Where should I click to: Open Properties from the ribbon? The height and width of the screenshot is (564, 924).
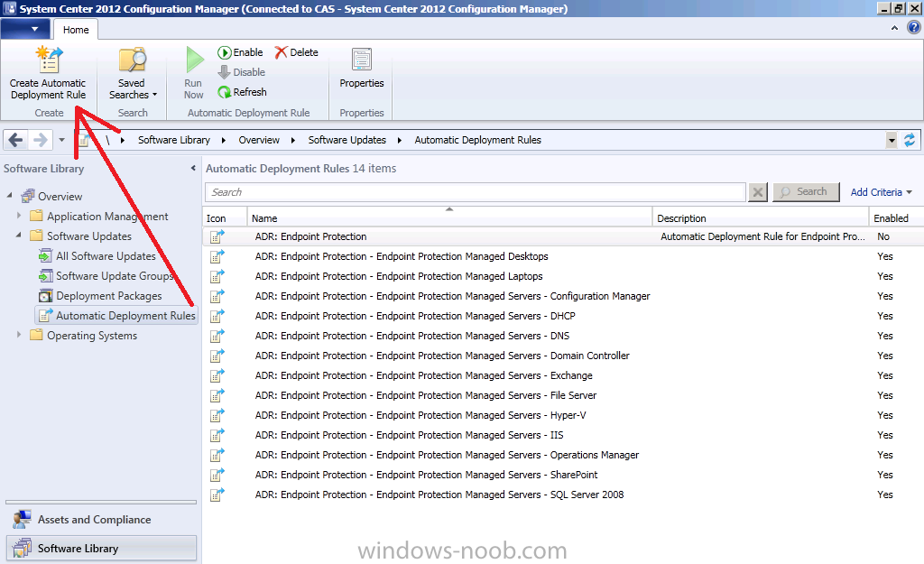click(x=361, y=68)
